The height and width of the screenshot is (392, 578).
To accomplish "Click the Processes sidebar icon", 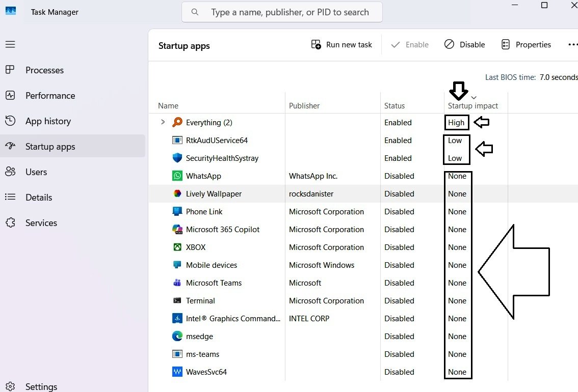I will pyautogui.click(x=10, y=70).
